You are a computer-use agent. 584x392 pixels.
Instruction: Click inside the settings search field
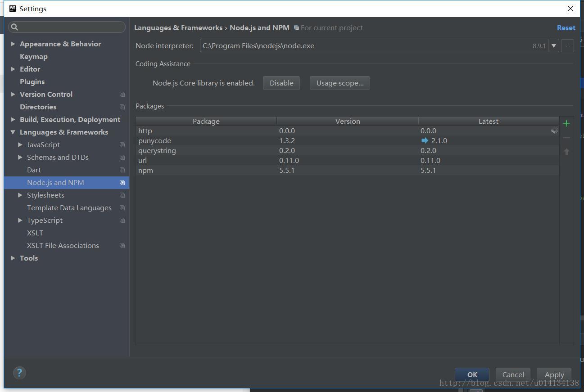[x=67, y=27]
